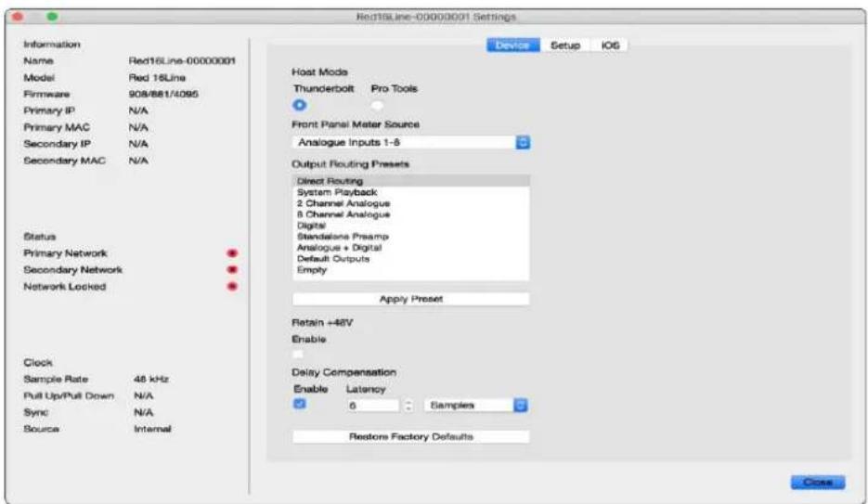
Task: Click the Red 16Line model value
Action: (x=157, y=77)
